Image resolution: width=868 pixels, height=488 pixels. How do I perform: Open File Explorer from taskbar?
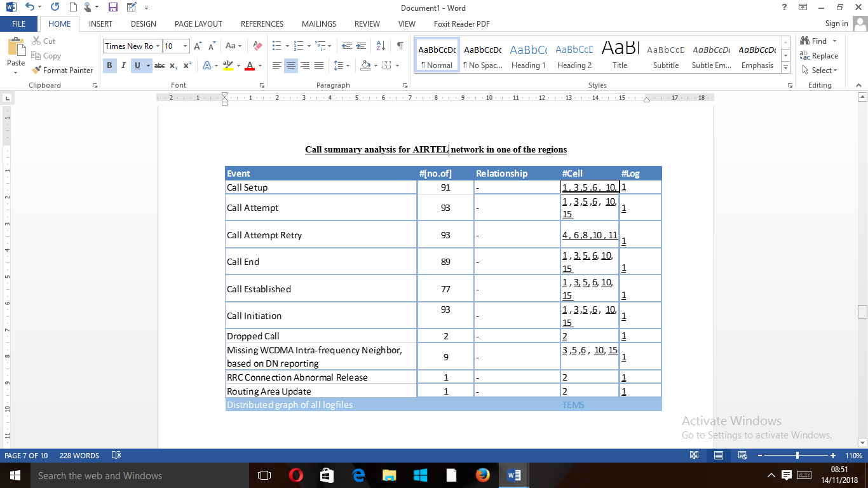click(x=389, y=475)
